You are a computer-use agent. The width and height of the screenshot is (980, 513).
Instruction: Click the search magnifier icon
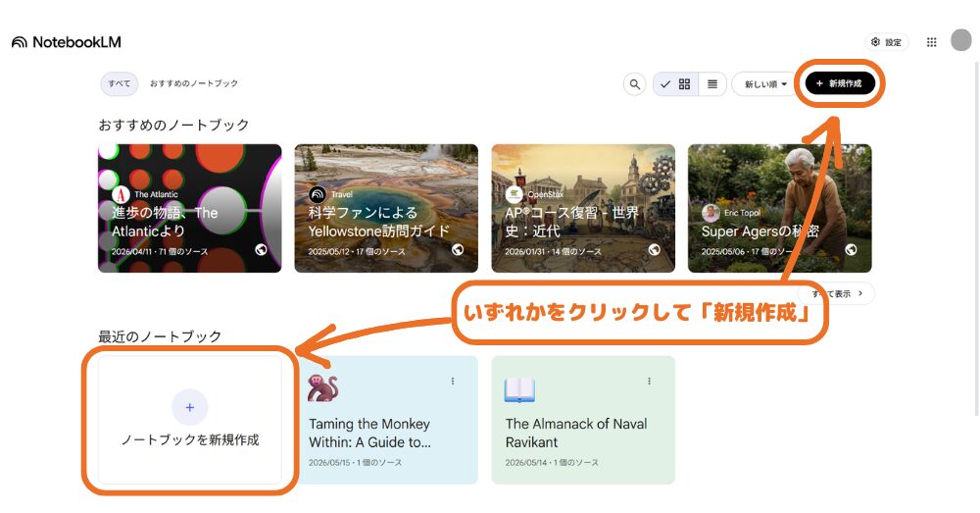(634, 83)
